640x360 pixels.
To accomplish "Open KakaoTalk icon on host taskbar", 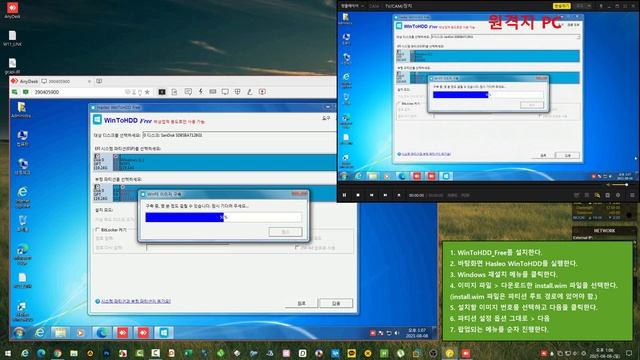I will (x=351, y=353).
